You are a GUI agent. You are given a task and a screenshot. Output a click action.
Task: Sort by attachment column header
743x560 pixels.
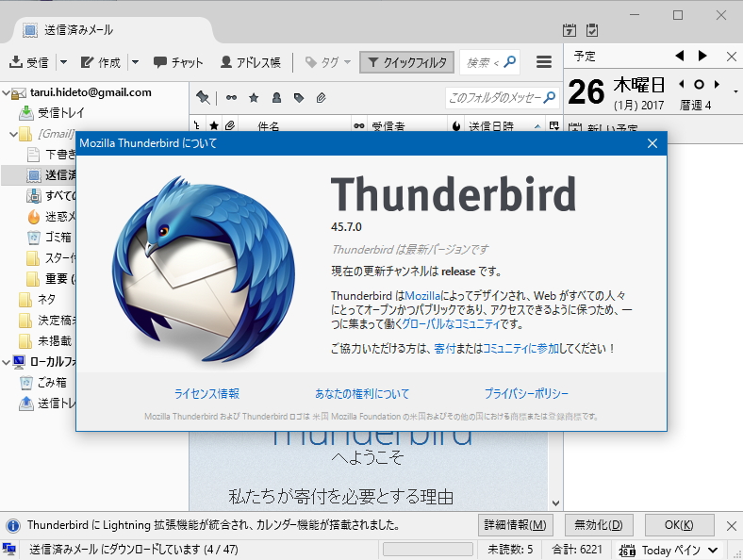[230, 125]
